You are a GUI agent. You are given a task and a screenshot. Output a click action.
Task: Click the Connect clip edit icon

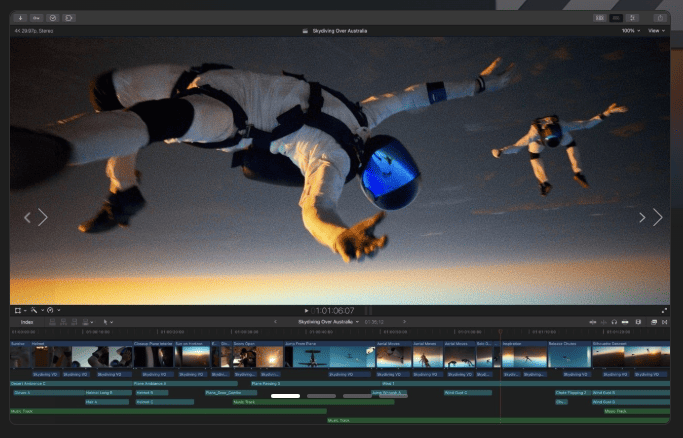click(x=52, y=322)
